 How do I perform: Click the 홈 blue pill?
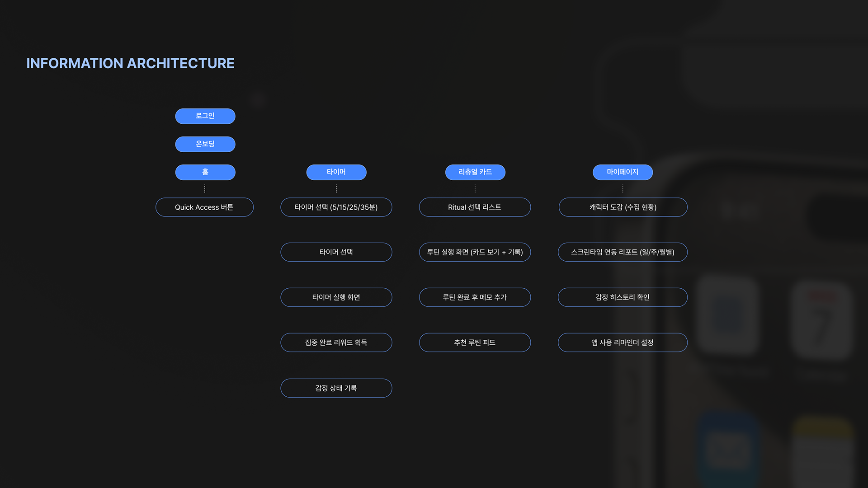click(205, 172)
